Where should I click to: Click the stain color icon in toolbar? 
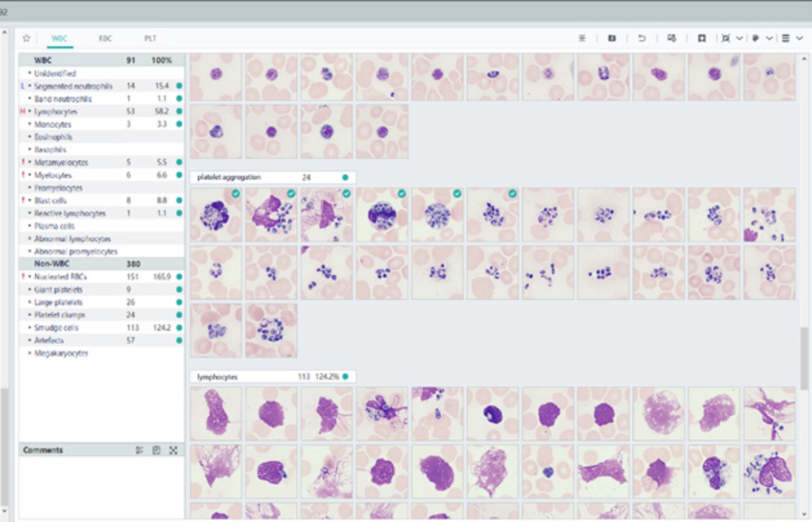pyautogui.click(x=755, y=38)
